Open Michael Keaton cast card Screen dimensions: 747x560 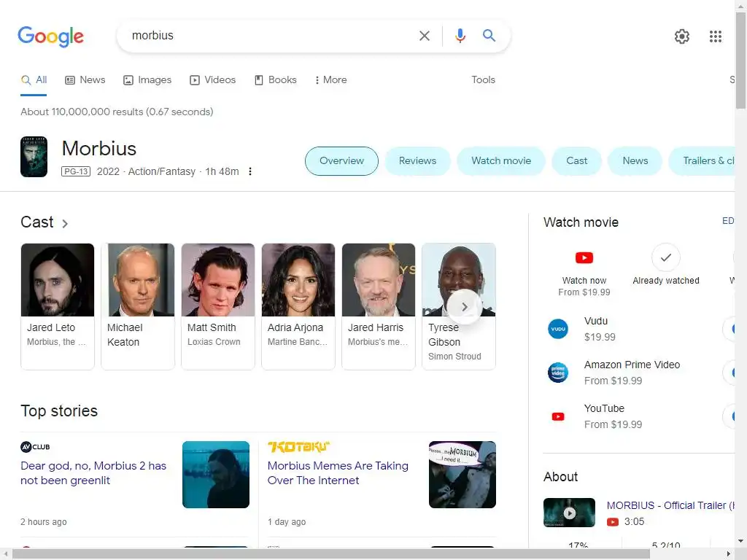(x=138, y=306)
